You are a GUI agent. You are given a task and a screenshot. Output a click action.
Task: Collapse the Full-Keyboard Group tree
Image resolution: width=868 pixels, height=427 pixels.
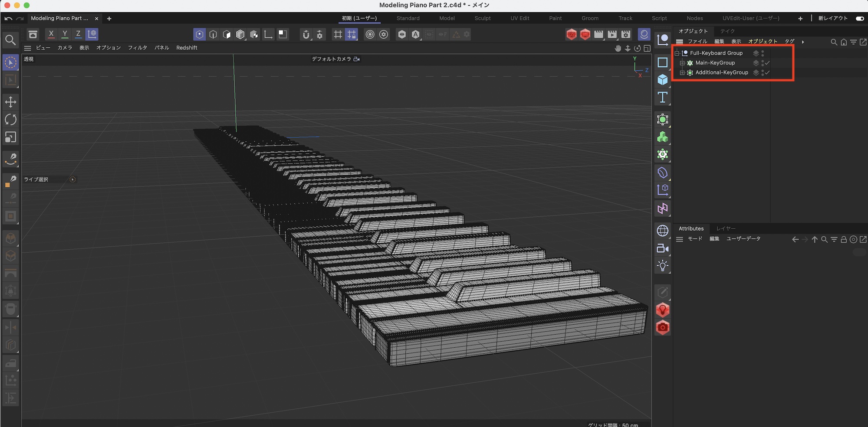tap(677, 53)
